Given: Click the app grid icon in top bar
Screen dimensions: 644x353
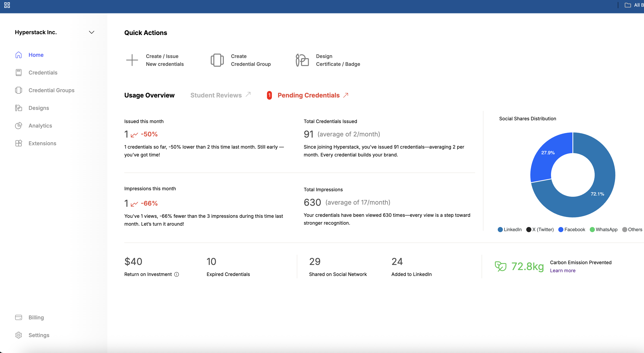Looking at the screenshot, I should click(x=7, y=5).
